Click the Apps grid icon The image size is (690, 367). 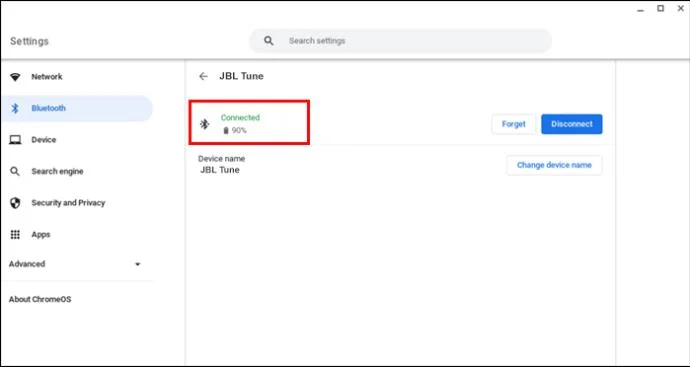click(x=15, y=235)
